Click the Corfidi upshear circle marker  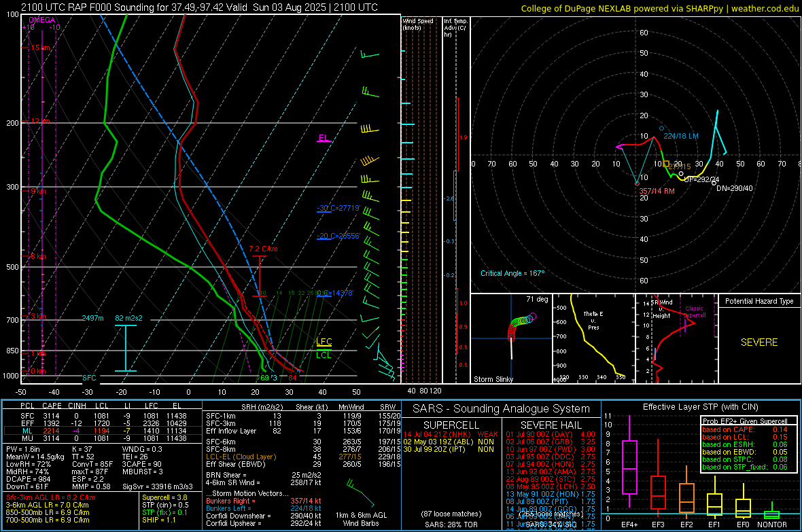coord(681,174)
